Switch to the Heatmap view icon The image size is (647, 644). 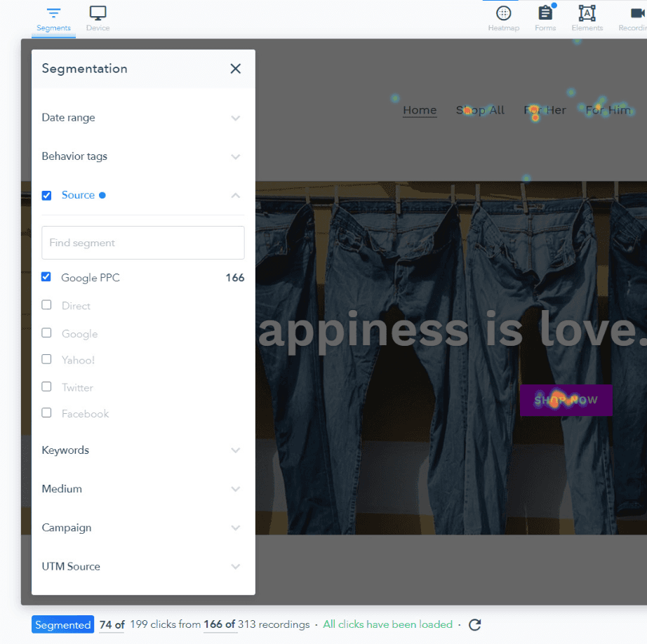coord(503,13)
